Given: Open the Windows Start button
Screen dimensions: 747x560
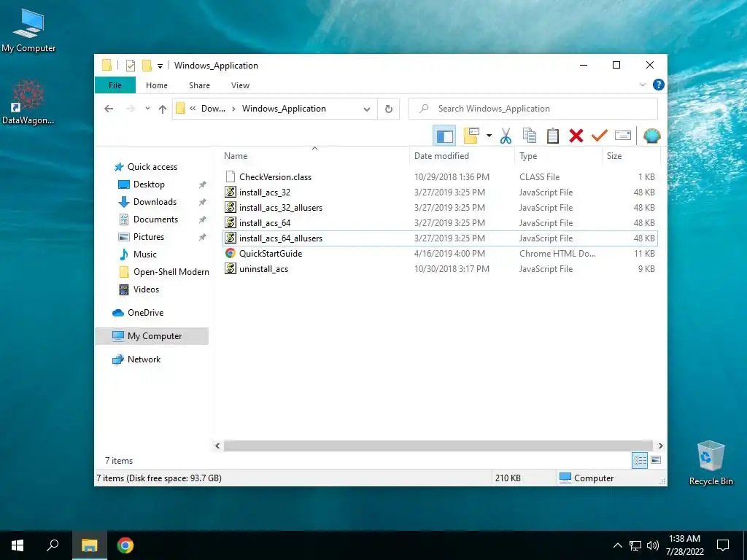Looking at the screenshot, I should coord(18,545).
